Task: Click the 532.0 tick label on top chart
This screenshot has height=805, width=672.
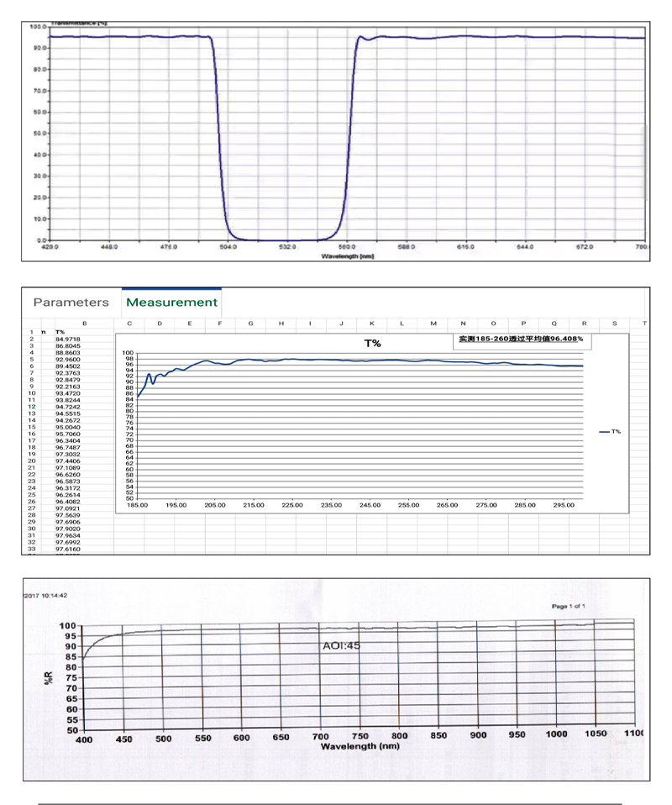Action: [288, 248]
